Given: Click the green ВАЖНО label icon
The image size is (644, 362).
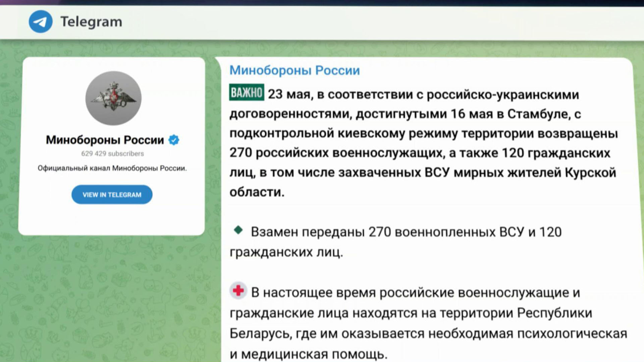Looking at the screenshot, I should click(247, 93).
